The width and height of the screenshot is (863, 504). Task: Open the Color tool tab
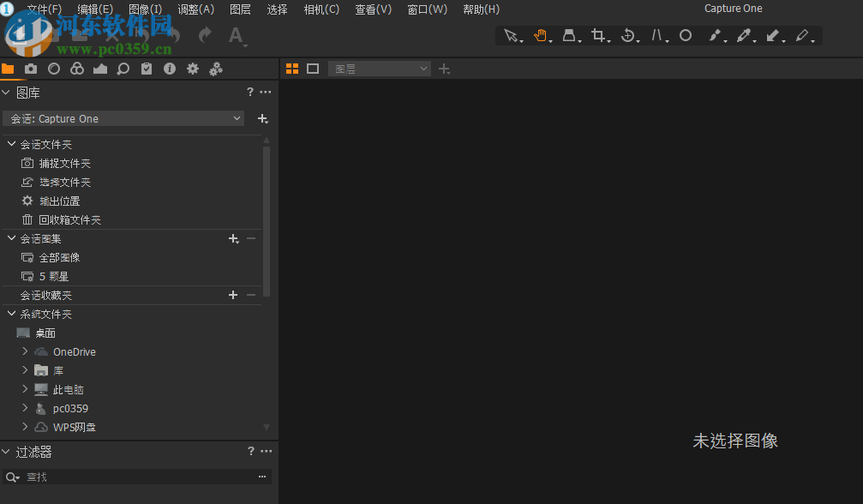pos(76,69)
